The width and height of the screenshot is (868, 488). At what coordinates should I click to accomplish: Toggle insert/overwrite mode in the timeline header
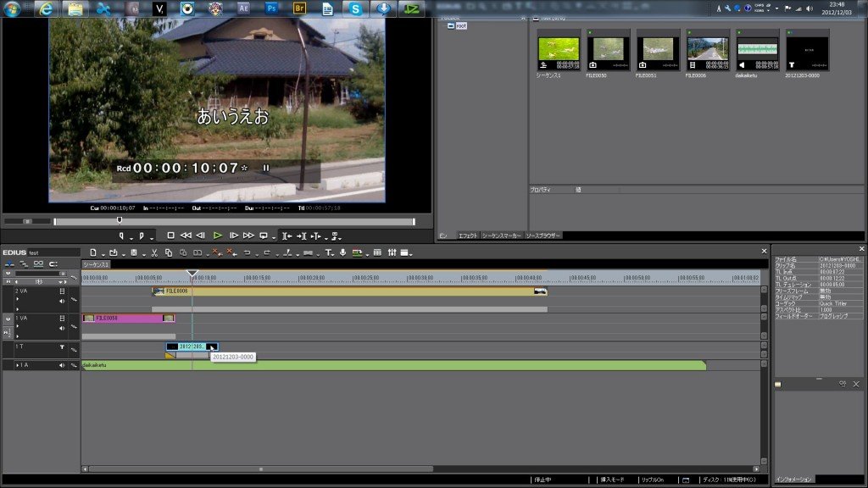point(9,264)
